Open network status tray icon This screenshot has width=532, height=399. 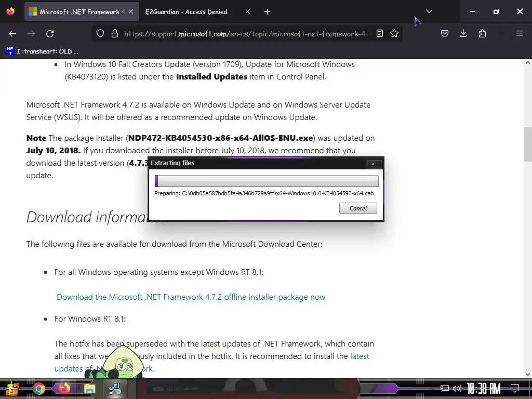tap(445, 389)
